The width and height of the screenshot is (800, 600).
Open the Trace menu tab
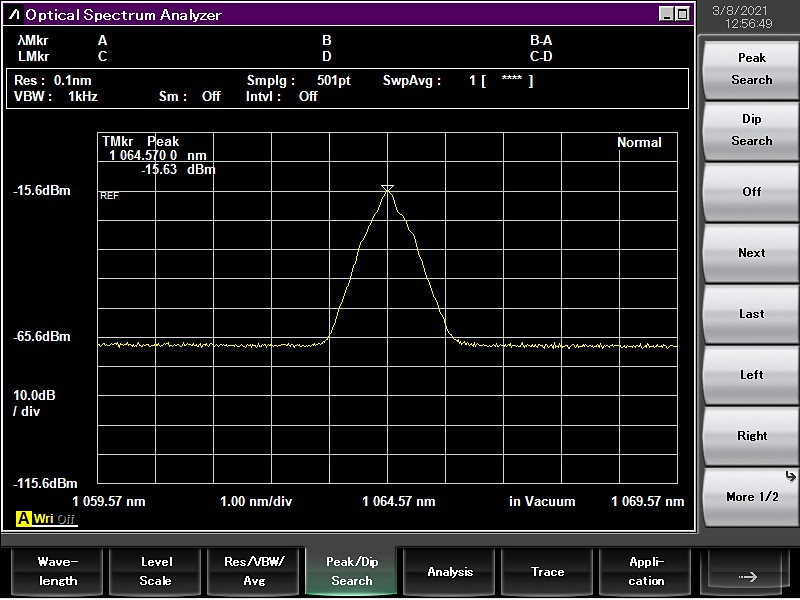pyautogui.click(x=548, y=571)
